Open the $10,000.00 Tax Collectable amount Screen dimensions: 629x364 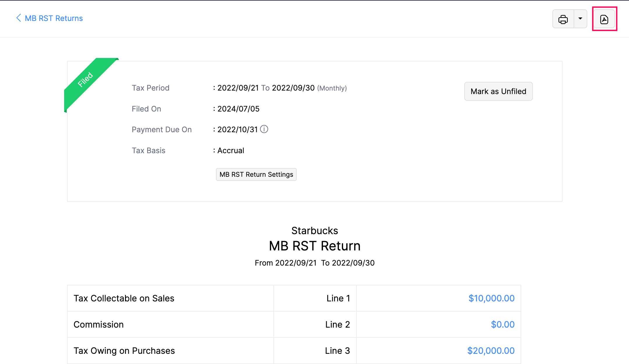[x=491, y=298]
